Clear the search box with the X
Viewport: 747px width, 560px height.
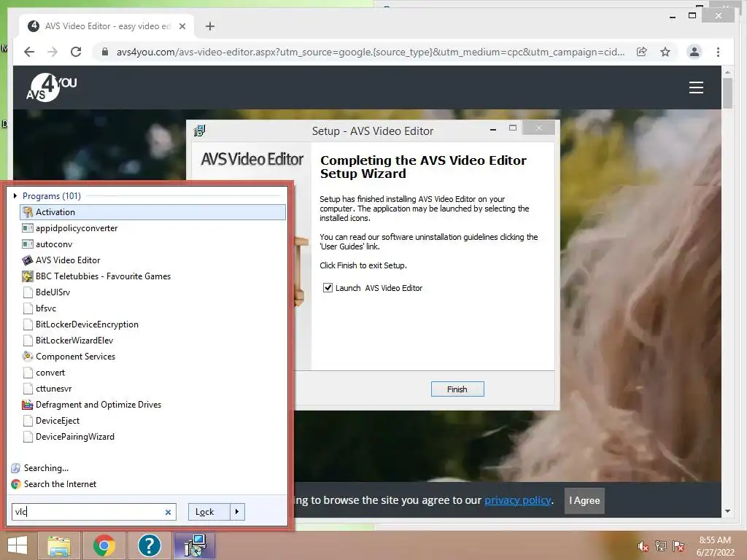coord(168,513)
